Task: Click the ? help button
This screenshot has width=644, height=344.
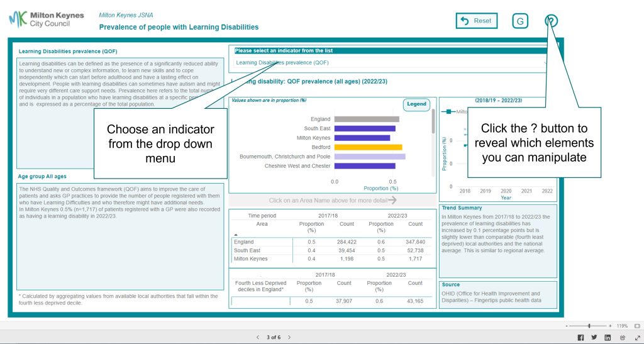Action: point(551,21)
